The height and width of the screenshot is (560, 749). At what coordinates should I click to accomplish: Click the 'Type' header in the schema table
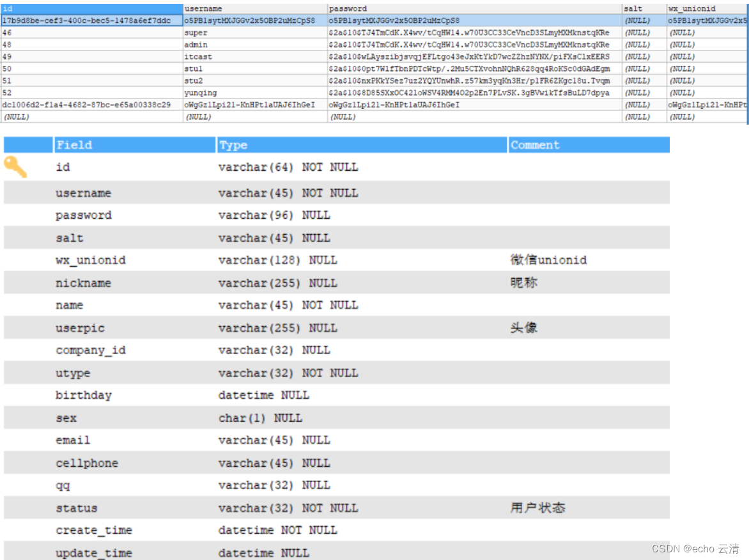tap(362, 144)
